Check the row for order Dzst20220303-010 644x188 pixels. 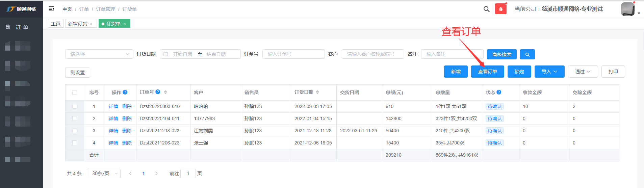pyautogui.click(x=75, y=106)
